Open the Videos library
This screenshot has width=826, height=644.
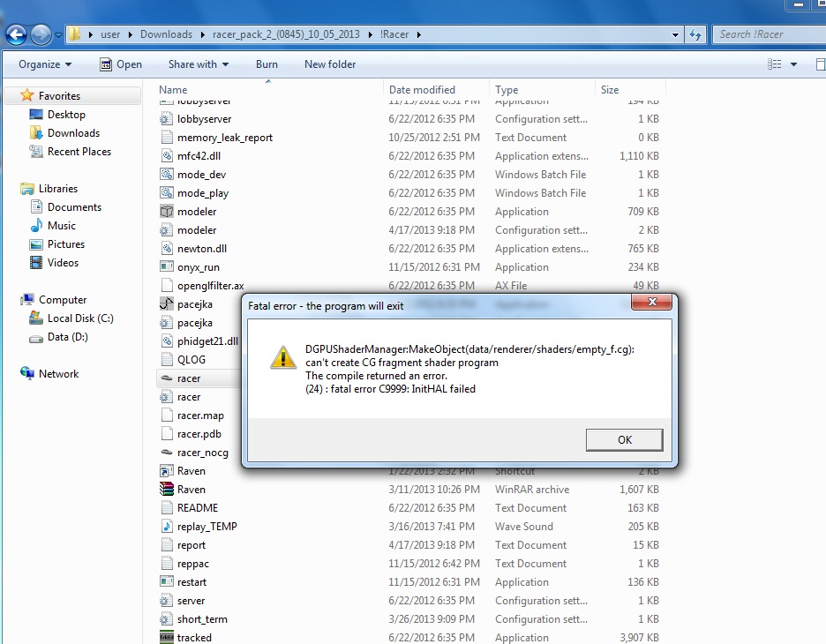(x=63, y=262)
